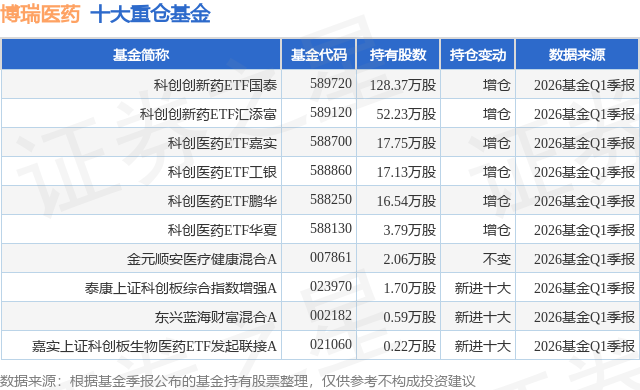Viewport: 640px width, 390px height.
Task: Open 嘉实上证科创板生物医药ETF发起联接A entry
Action: point(154,346)
